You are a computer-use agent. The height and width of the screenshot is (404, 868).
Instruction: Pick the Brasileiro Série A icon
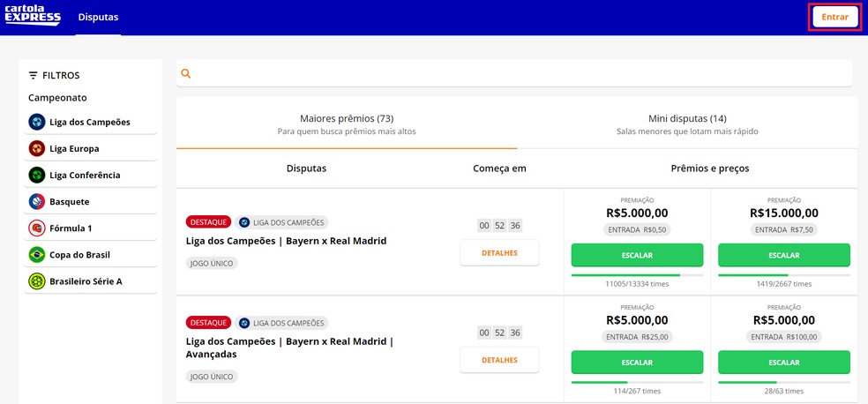[x=37, y=281]
